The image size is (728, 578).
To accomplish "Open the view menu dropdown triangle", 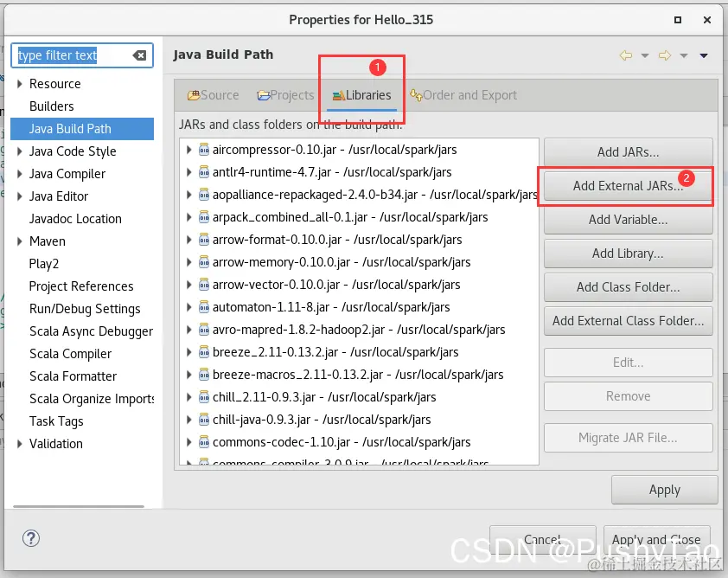I will click(704, 55).
